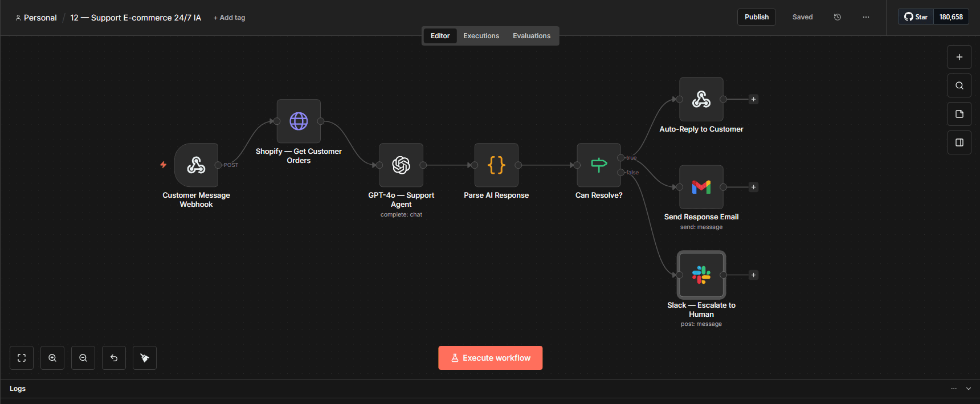Open the Auto-Reply to Customer node
This screenshot has width=980, height=404.
coord(701,99)
